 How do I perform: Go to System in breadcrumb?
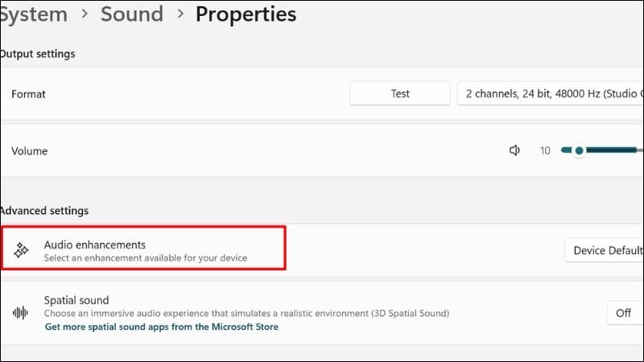click(34, 14)
